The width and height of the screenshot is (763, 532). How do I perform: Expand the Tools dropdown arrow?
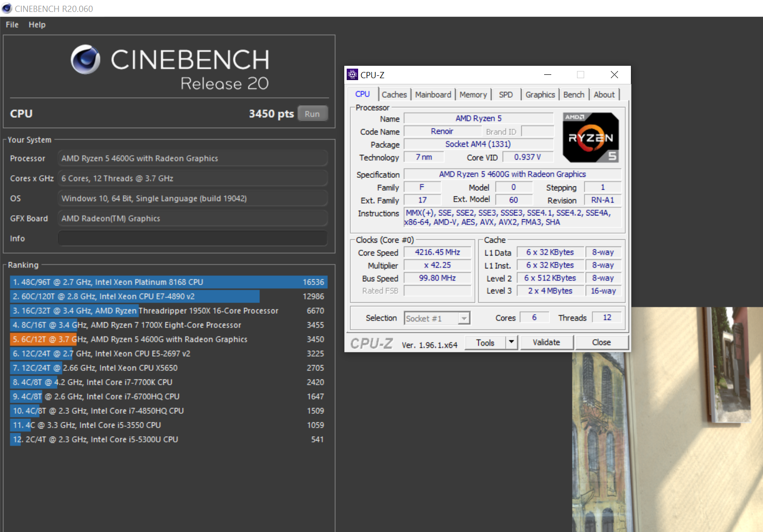[512, 342]
